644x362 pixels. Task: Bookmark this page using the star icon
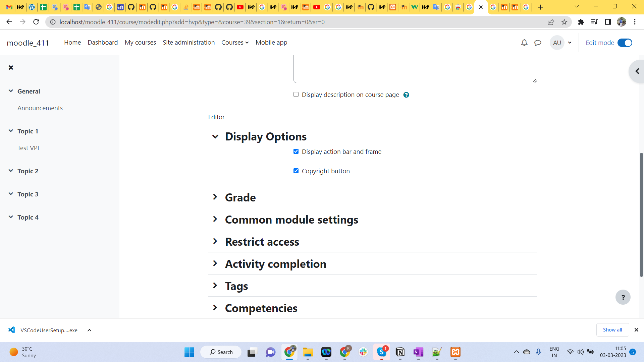coord(564,22)
